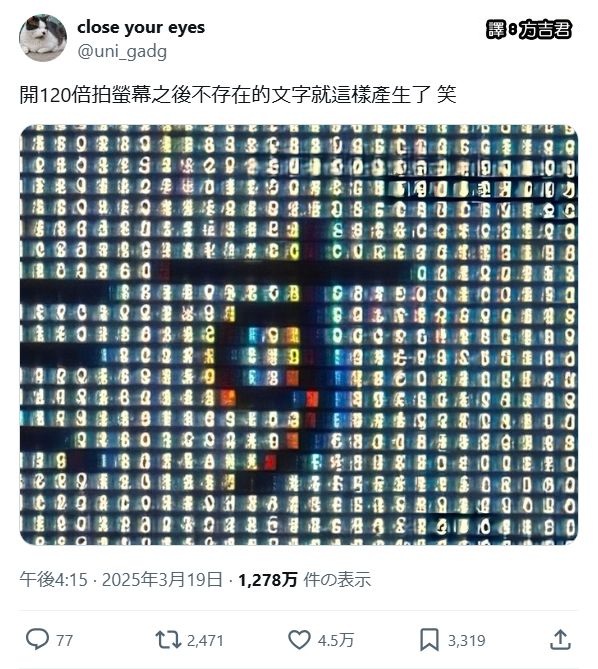Enlarge the magnified screen pixels photo
Screen dimensions: 598x669
(299, 335)
